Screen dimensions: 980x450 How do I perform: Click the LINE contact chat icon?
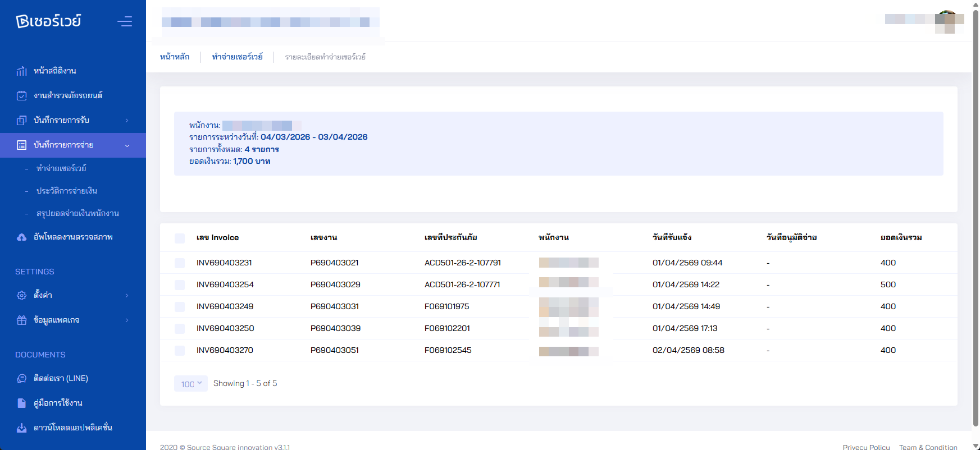click(21, 379)
